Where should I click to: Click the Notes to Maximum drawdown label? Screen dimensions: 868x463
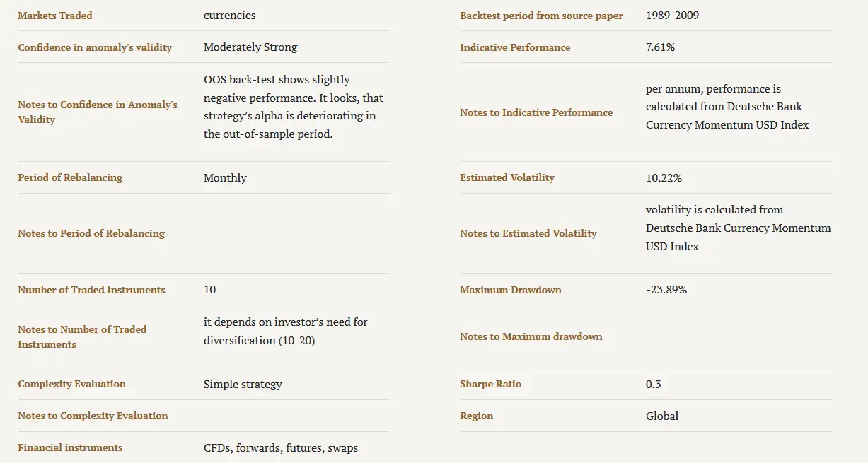531,336
